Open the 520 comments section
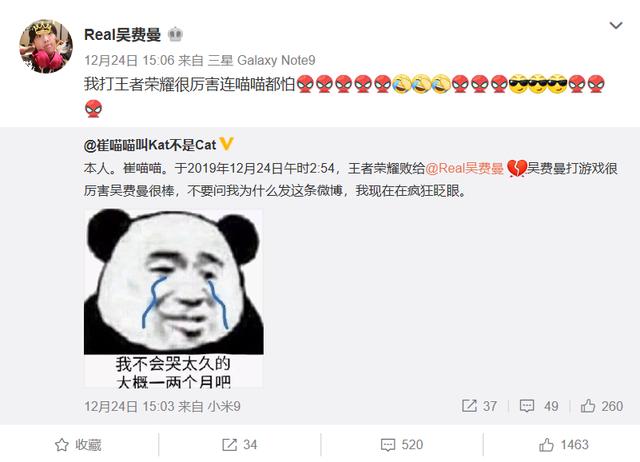 (x=402, y=444)
